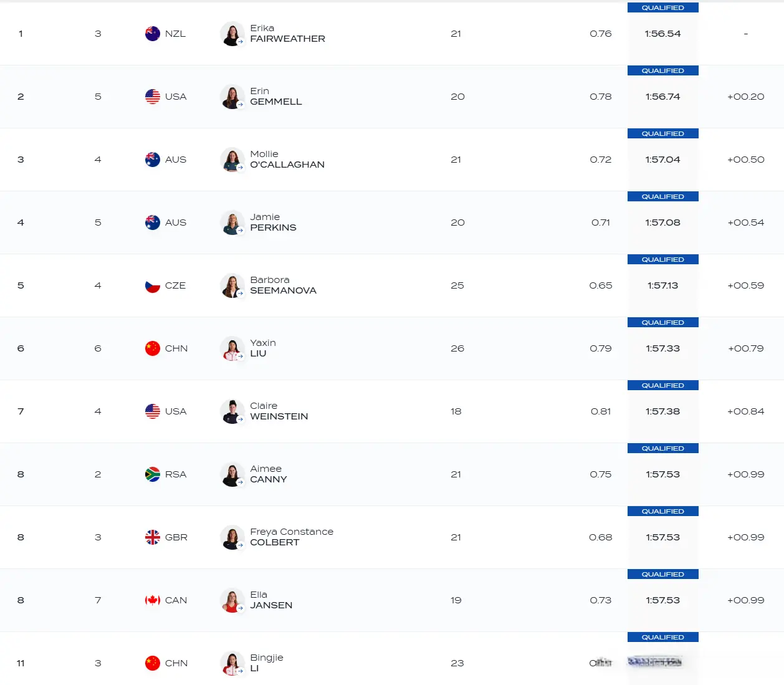Click the South Africa flag icon

pyautogui.click(x=153, y=474)
